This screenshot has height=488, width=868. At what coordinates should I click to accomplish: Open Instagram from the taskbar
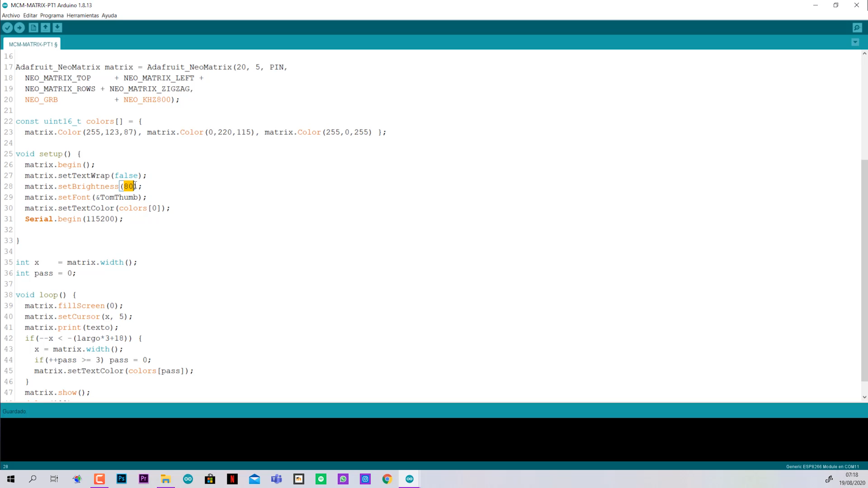365,479
